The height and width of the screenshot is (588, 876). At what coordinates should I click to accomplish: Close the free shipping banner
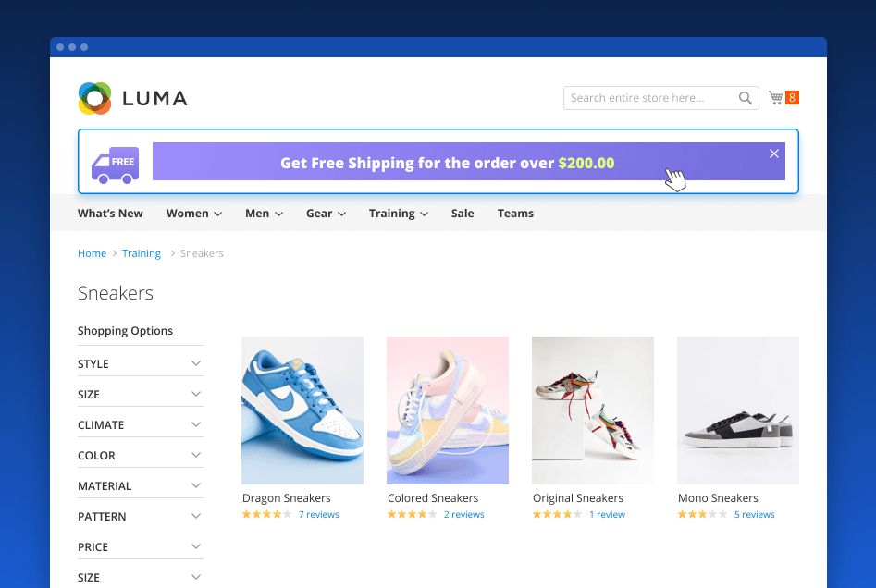[774, 153]
